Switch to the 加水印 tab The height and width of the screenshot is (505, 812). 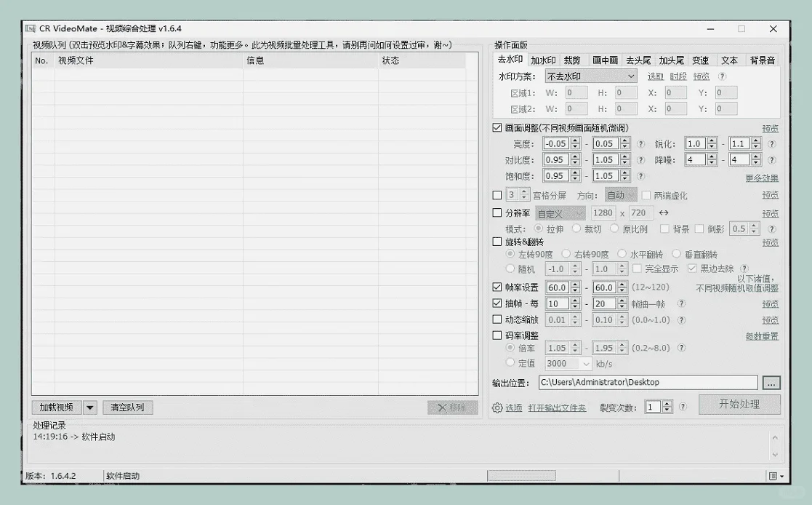(543, 60)
